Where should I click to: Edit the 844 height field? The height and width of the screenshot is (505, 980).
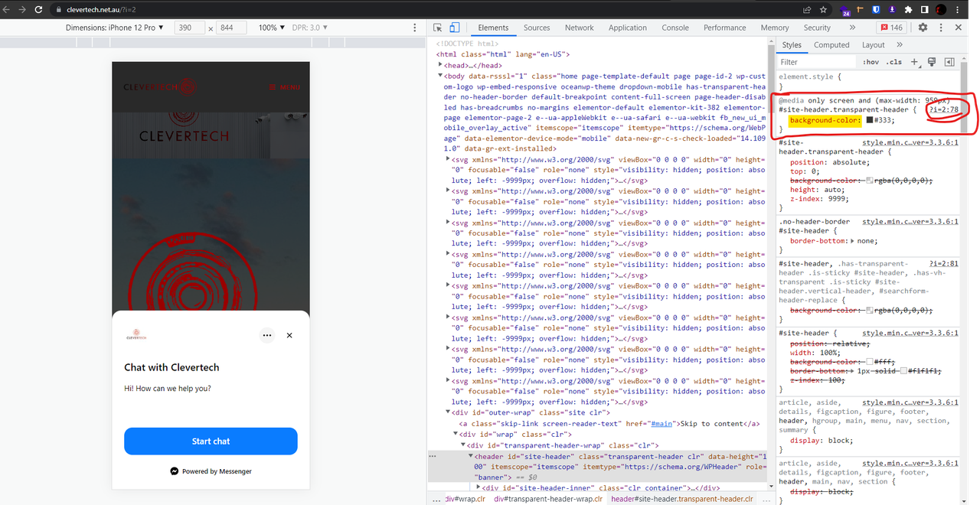(x=231, y=28)
